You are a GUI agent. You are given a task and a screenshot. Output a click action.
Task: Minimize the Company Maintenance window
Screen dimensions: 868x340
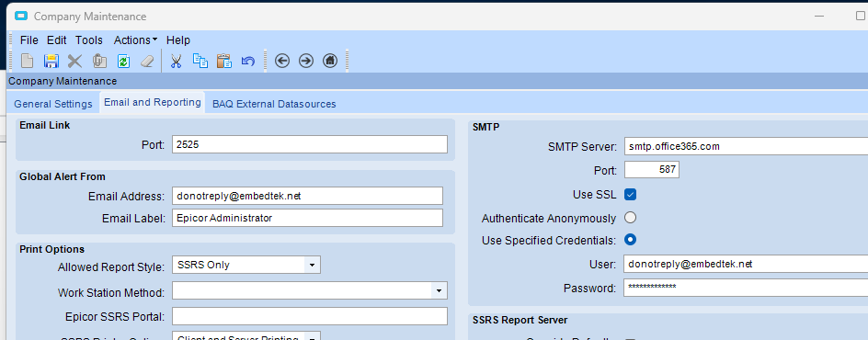coord(819,17)
